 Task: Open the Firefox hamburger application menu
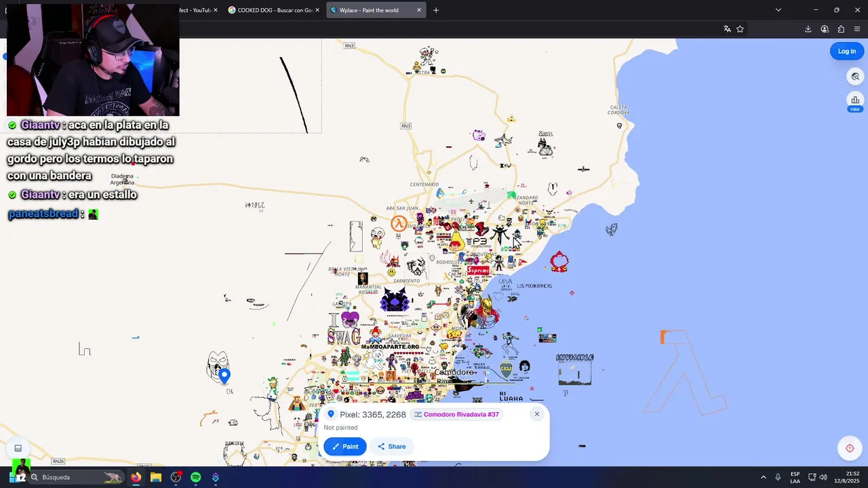click(857, 29)
